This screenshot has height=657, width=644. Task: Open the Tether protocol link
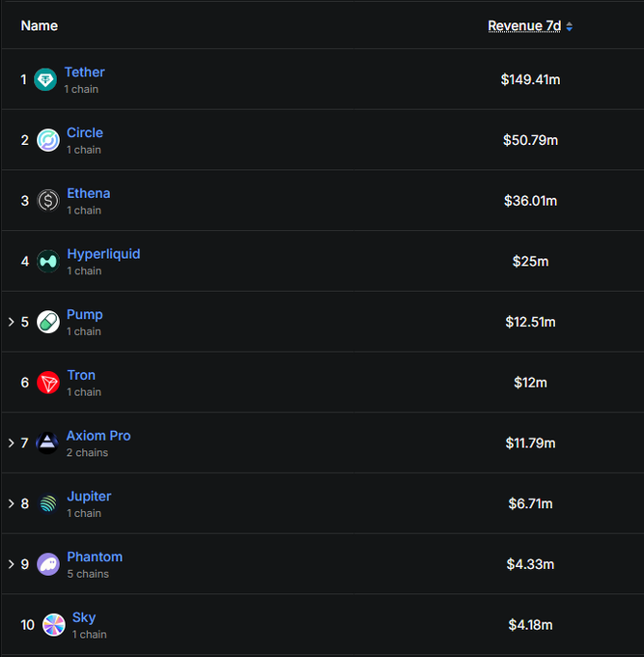pyautogui.click(x=85, y=72)
